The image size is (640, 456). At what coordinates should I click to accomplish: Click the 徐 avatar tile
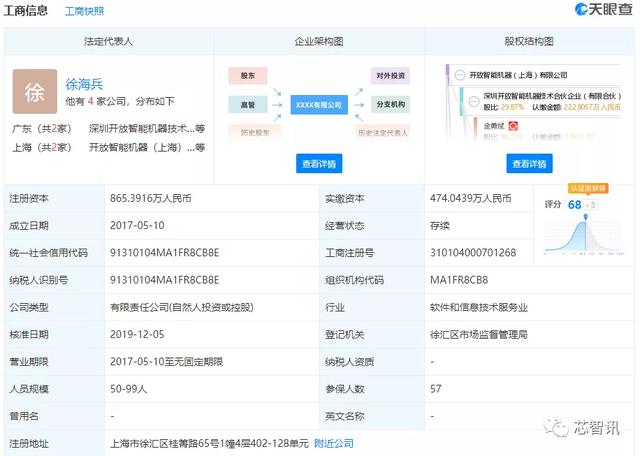pos(35,91)
